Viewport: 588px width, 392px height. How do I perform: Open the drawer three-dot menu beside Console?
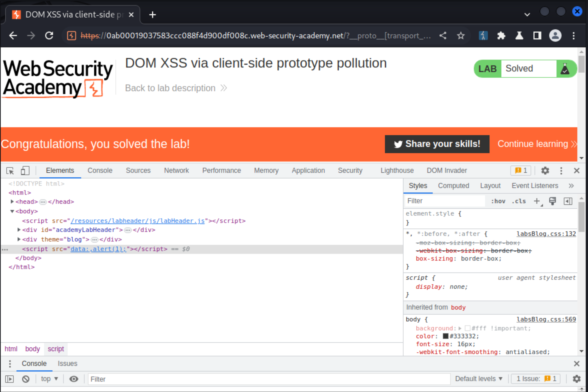click(10, 364)
